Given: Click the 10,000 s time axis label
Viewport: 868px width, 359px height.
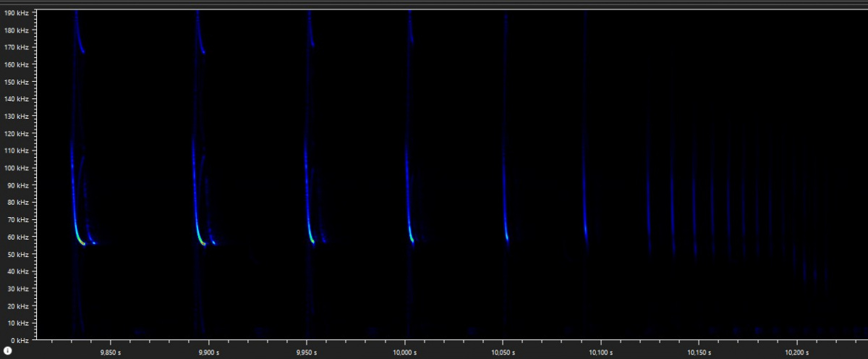Looking at the screenshot, I should coord(404,352).
